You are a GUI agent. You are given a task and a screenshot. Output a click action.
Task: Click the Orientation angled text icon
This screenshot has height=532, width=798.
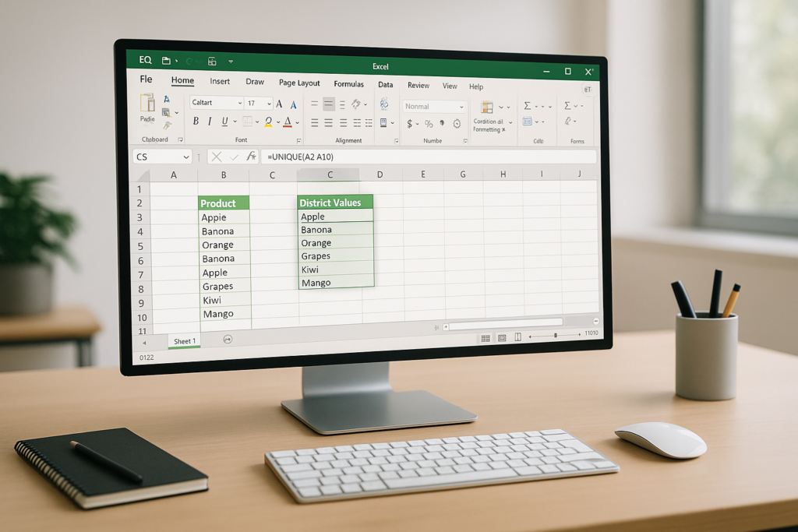click(x=356, y=105)
